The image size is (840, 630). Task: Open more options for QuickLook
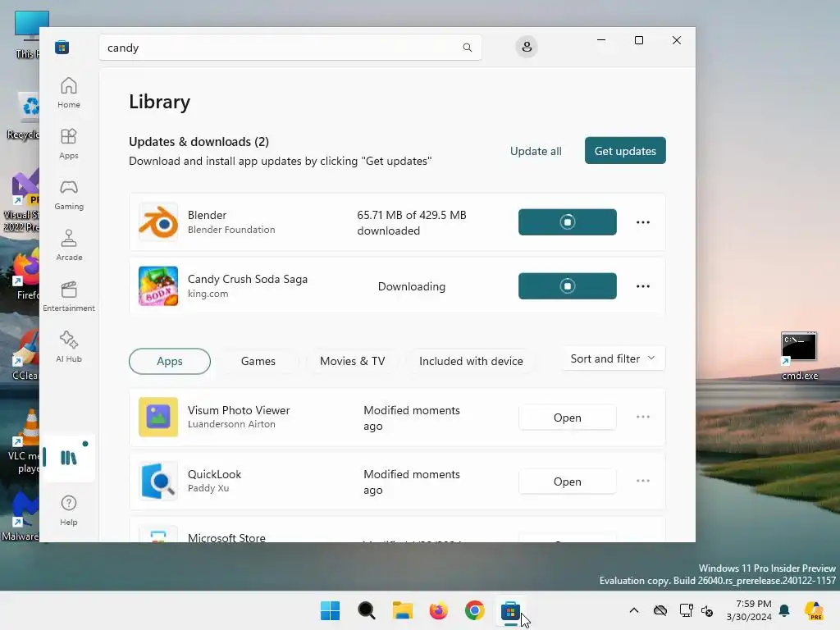pyautogui.click(x=643, y=481)
